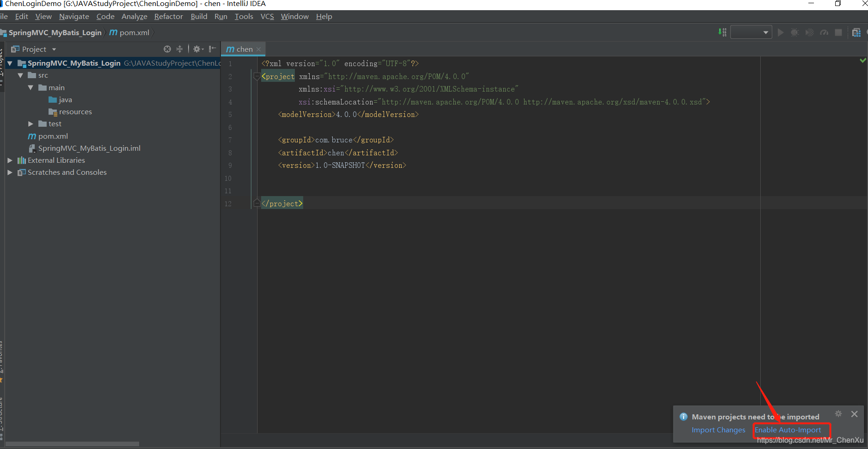The image size is (868, 449).
Task: Open the Refactor menu
Action: tap(169, 17)
